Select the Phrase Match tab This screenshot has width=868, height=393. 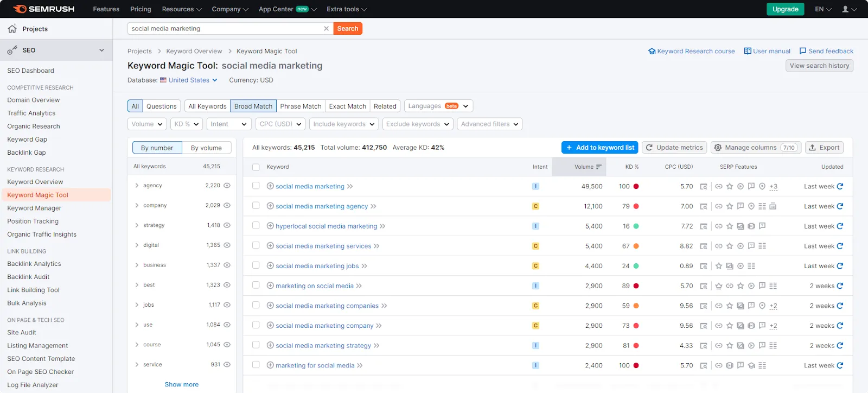click(301, 106)
